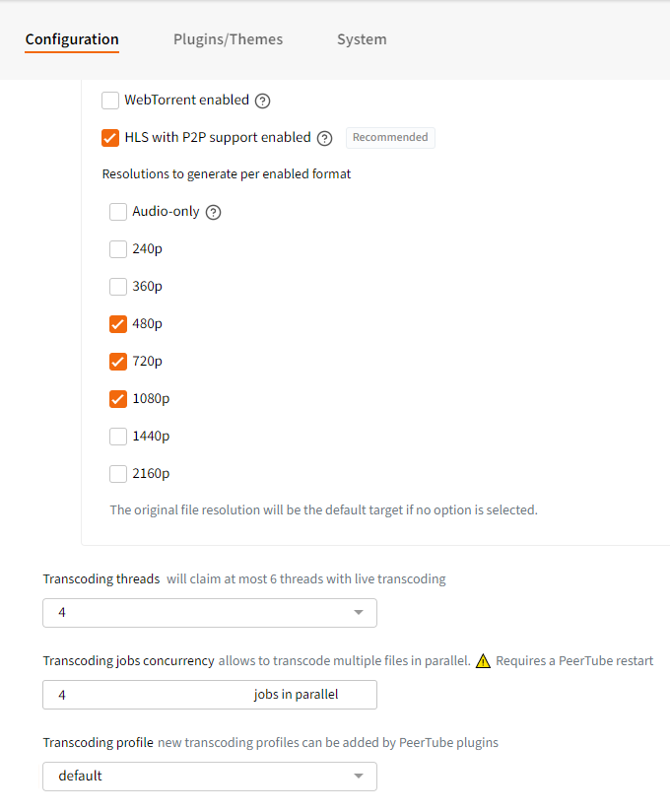Uncheck the 480p resolution

tap(117, 323)
